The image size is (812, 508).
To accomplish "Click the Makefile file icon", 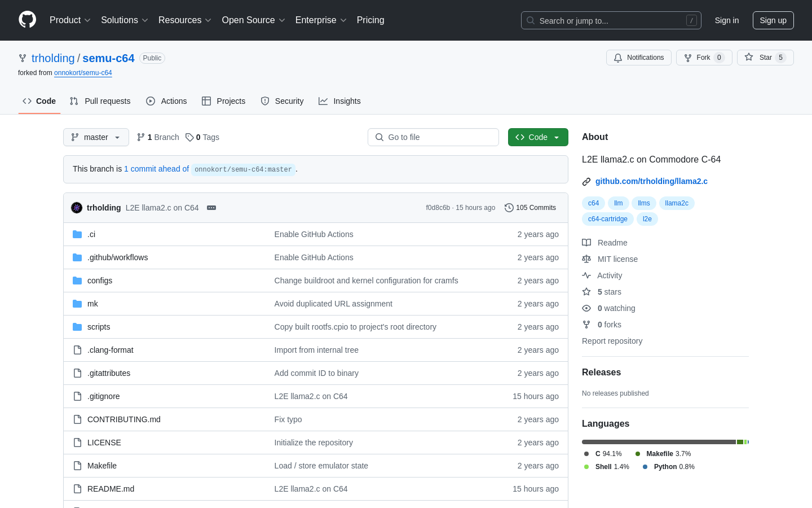I will tap(77, 466).
